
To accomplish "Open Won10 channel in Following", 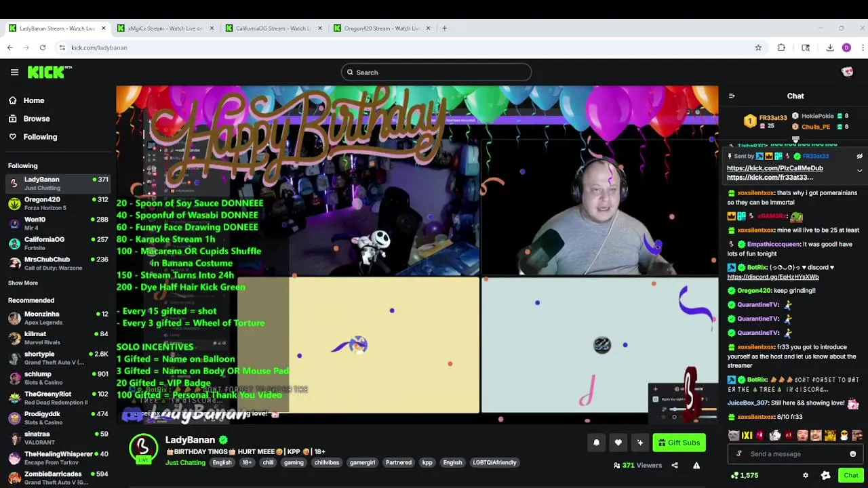I will pos(58,223).
